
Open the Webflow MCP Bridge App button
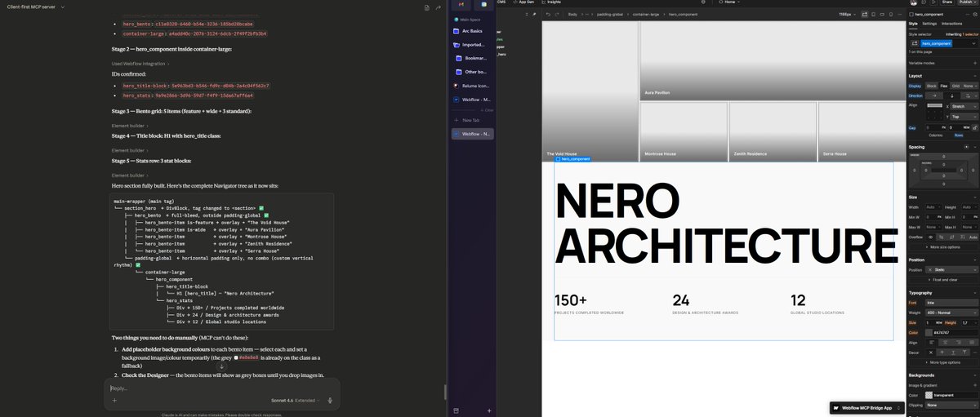[867, 407]
